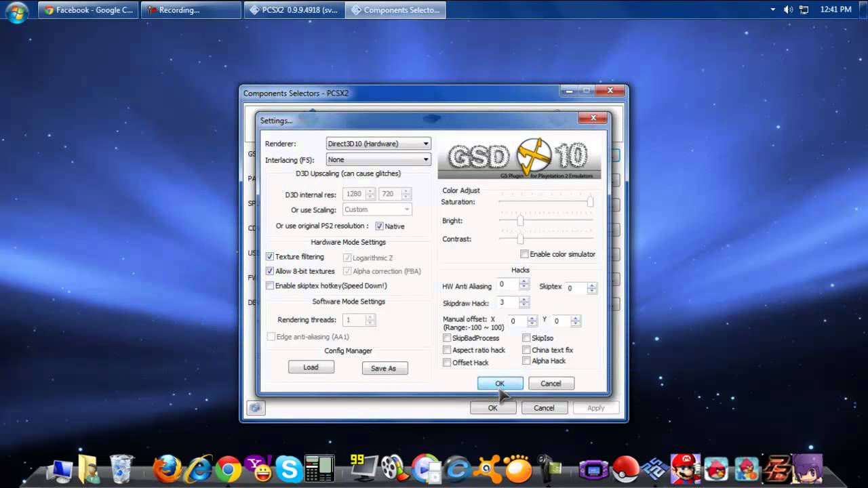Launch Google Chrome from the dock
The image size is (868, 488).
click(229, 470)
